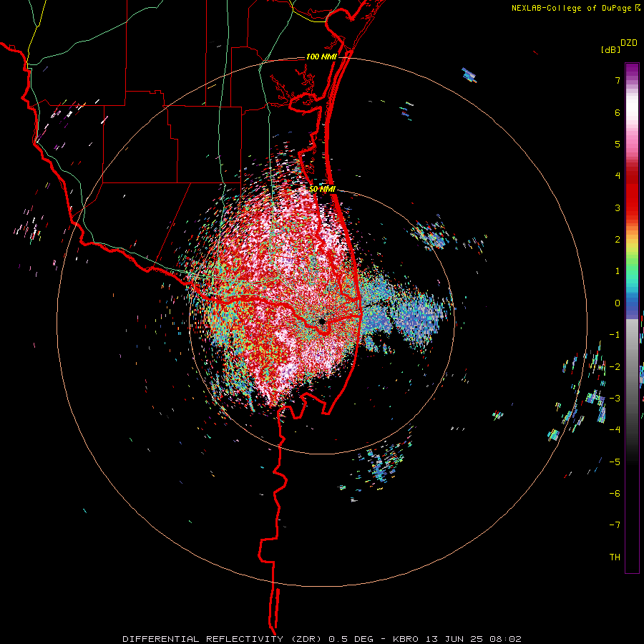This screenshot has height=644, width=644.
Task: Click the -6 value on the color scale
Action: tap(615, 494)
